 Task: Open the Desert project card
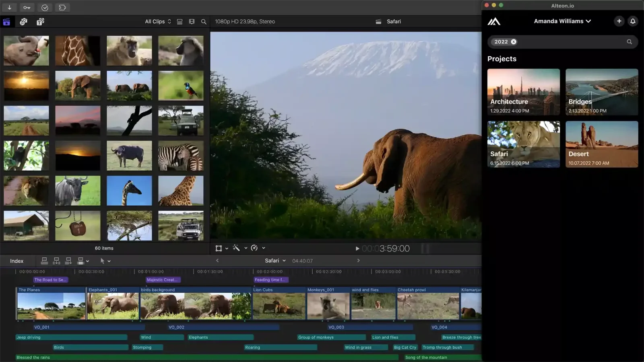click(x=601, y=144)
